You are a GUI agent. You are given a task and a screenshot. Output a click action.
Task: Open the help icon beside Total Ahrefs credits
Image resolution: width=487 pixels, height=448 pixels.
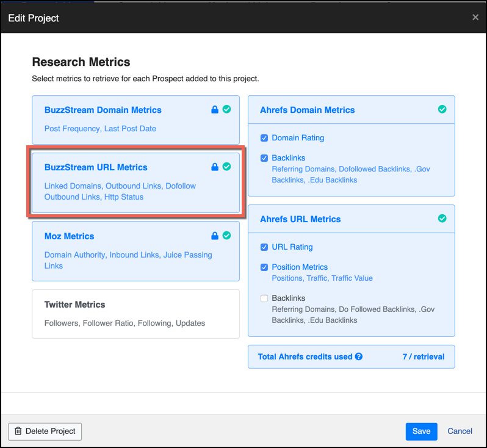click(x=359, y=356)
